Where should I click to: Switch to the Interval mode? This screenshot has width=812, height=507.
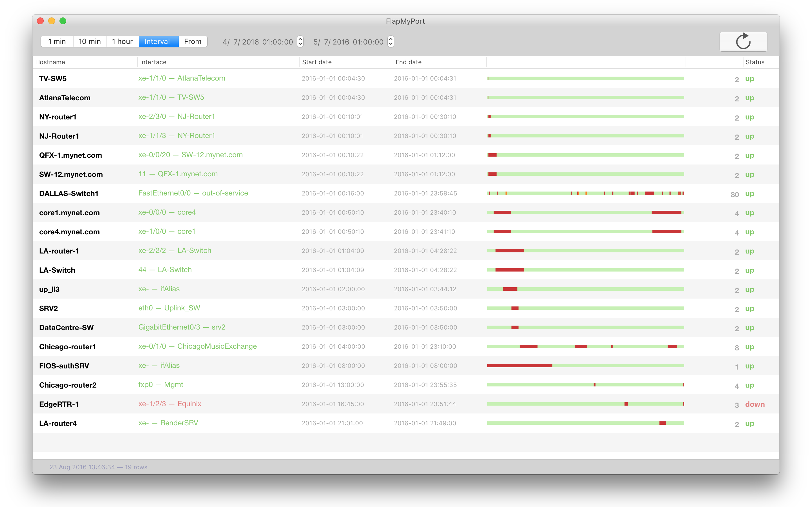157,42
